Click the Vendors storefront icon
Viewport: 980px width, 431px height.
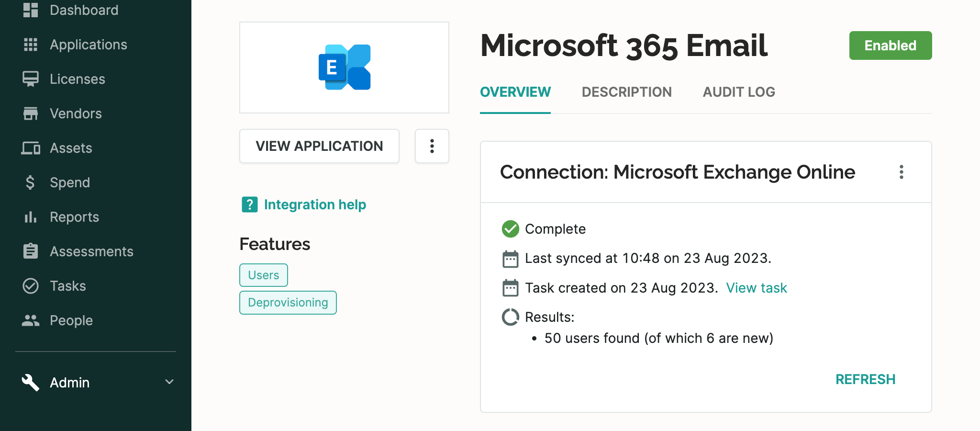click(31, 113)
